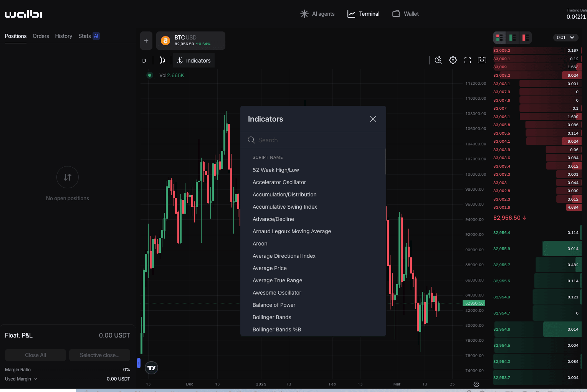Open the 0.01 price grouping dropdown
Screen dimensions: 587x392
pos(566,37)
